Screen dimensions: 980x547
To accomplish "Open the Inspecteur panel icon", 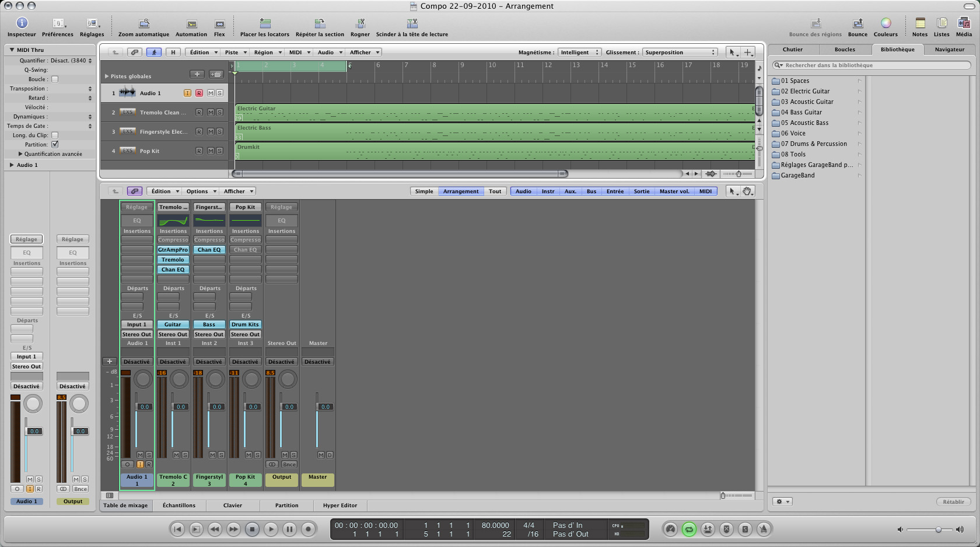I will tap(22, 23).
